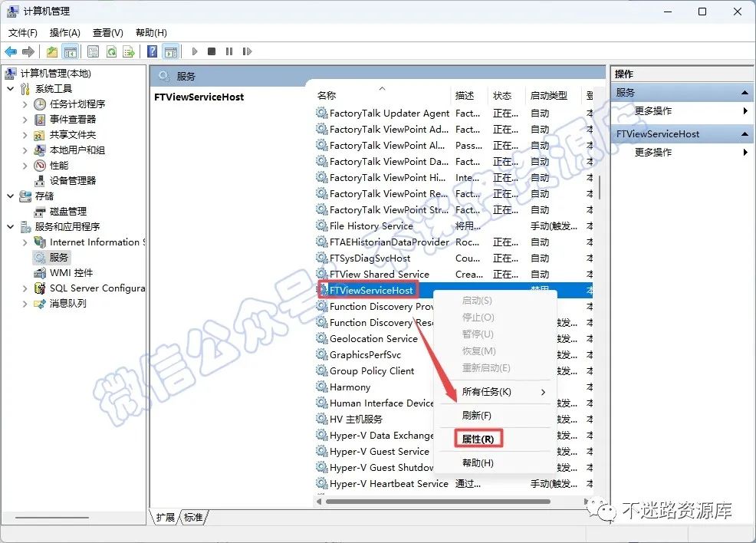Choose 帮助(H) in the context menu
The width and height of the screenshot is (756, 543).
click(x=495, y=463)
